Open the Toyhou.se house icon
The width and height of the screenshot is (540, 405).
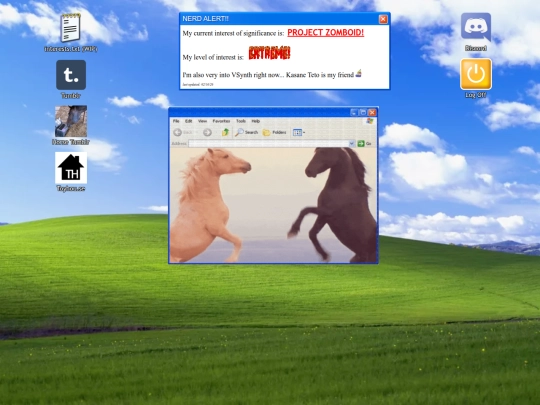tap(71, 168)
